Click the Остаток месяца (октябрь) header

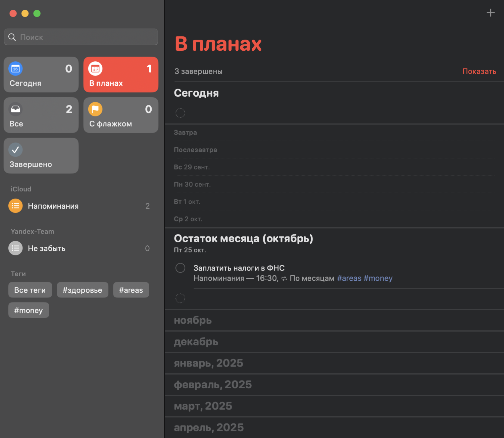click(x=243, y=238)
